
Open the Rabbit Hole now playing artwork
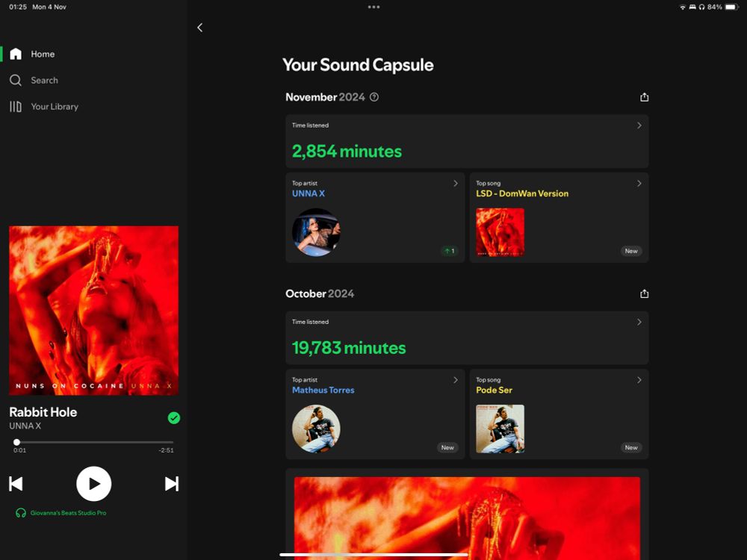pos(94,311)
